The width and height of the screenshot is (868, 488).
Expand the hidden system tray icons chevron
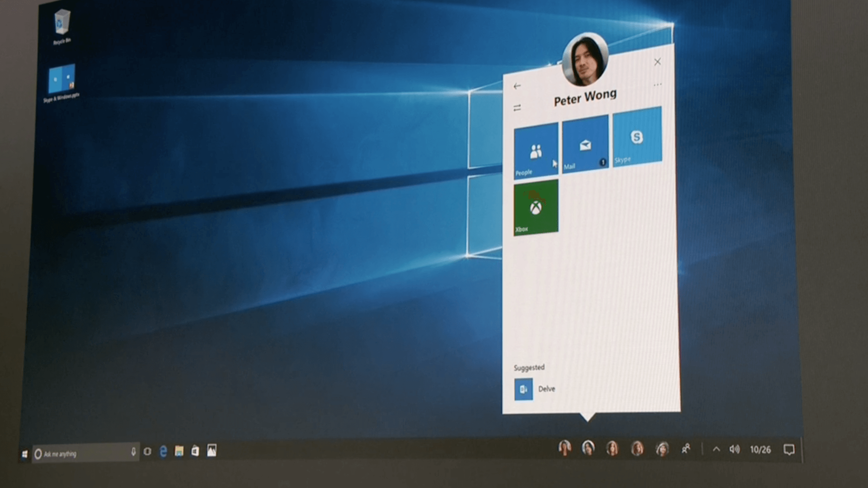tap(716, 449)
